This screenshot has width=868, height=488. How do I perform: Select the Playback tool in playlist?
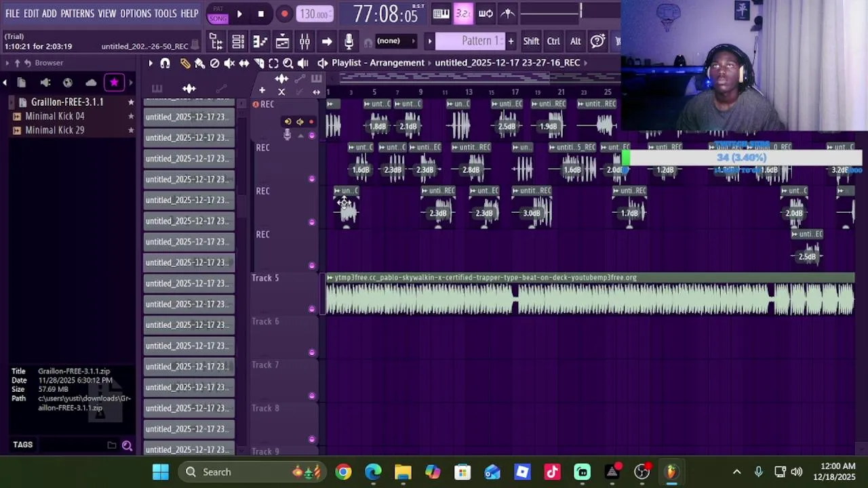pos(303,63)
